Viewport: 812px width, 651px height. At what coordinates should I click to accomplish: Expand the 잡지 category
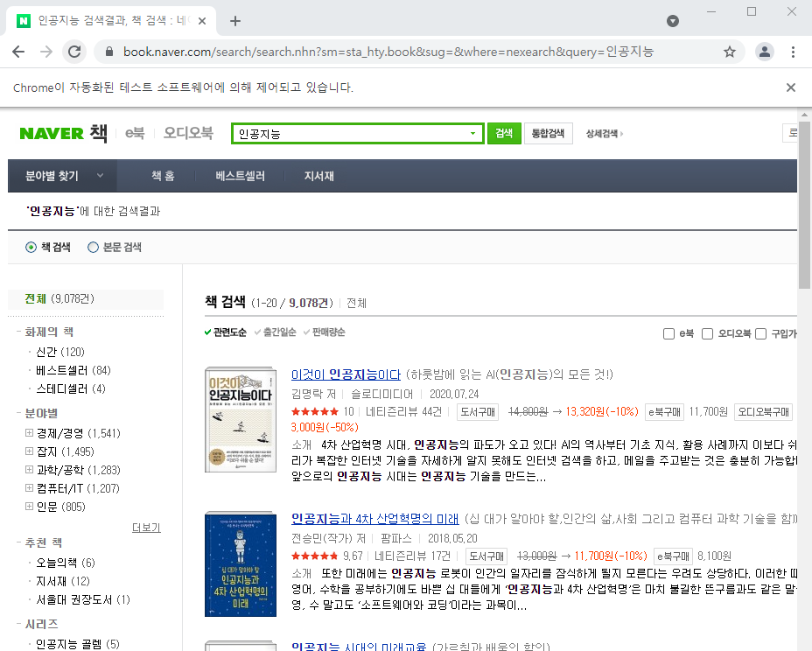click(30, 451)
